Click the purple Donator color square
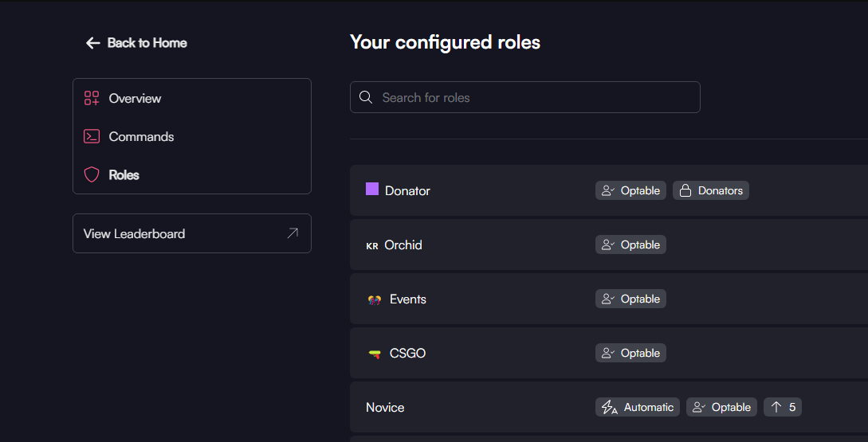 372,190
